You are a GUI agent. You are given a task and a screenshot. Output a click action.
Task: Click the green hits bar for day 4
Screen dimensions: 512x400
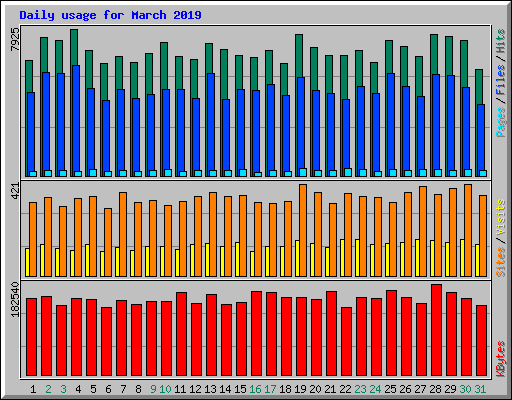(74, 47)
